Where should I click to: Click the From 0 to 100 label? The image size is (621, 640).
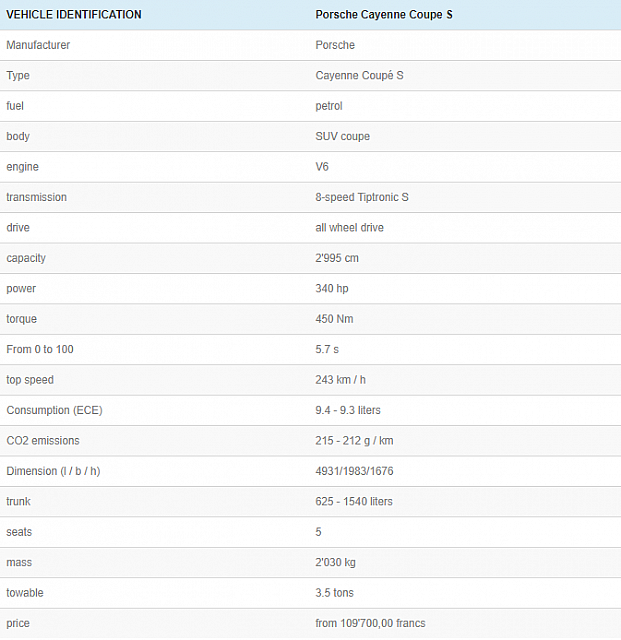[40, 349]
